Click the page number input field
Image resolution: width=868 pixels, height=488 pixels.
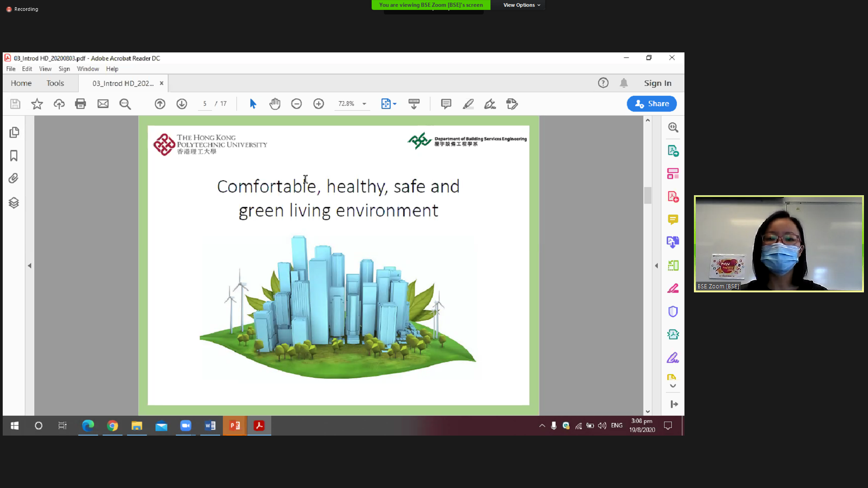point(205,103)
